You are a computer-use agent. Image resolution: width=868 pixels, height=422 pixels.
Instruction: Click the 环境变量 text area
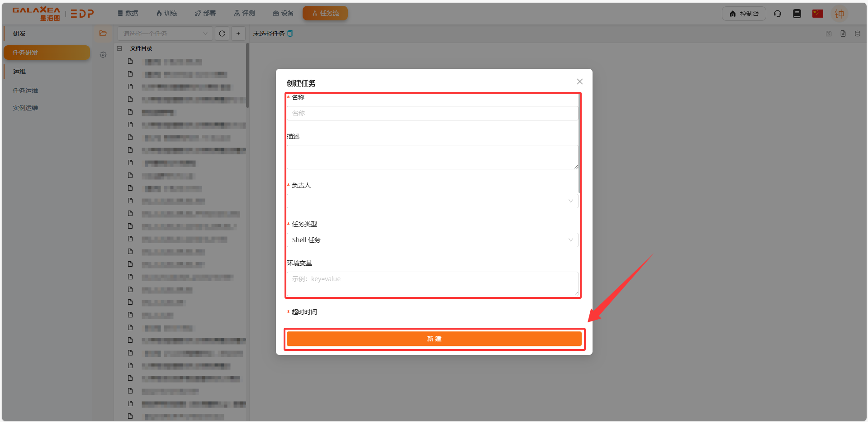point(432,284)
